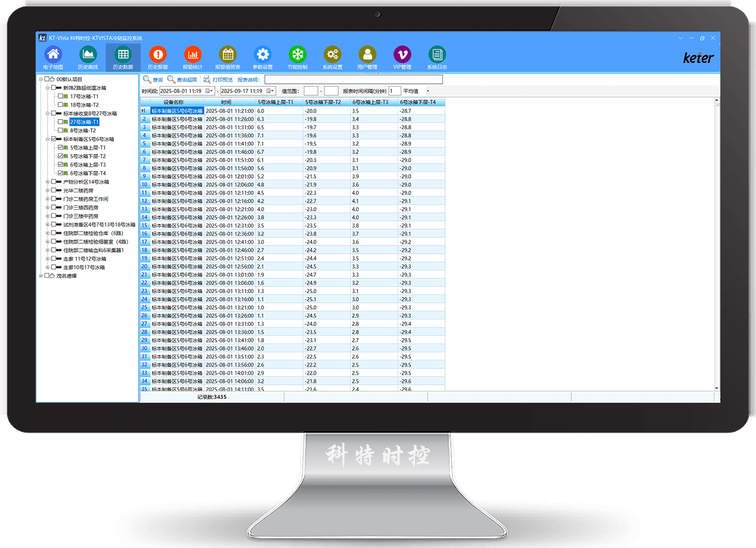Image resolution: width=756 pixels, height=548 pixels.
Task: Click the 报表说明 text input field
Action: [353, 79]
